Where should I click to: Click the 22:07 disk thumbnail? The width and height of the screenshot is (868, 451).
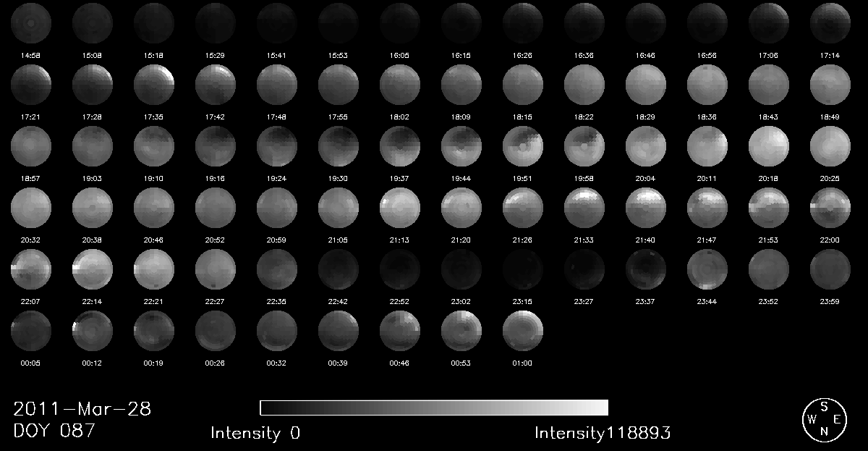click(30, 269)
